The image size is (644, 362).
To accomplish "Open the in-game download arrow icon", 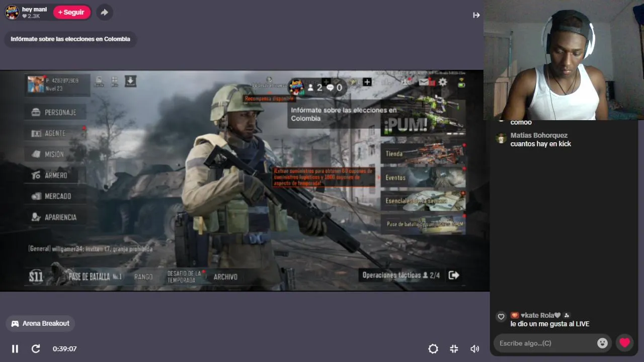I will click(x=130, y=81).
